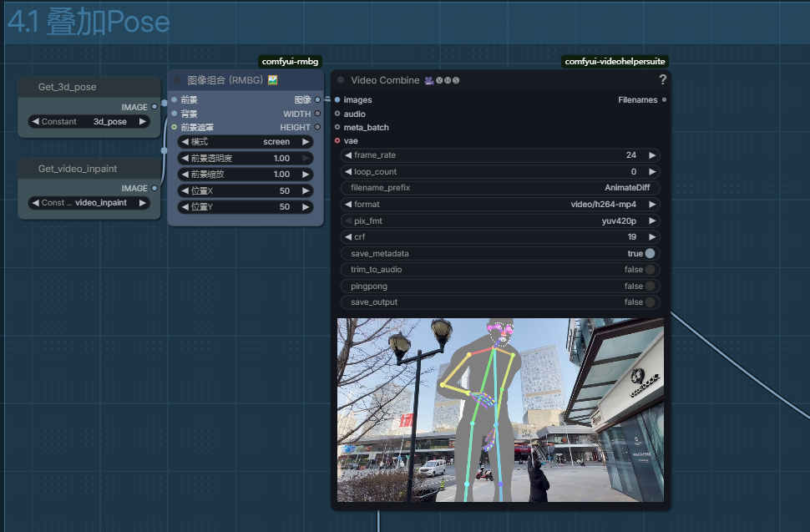Image resolution: width=810 pixels, height=532 pixels.
Task: Click the images input socket on Video Combine
Action: (337, 100)
